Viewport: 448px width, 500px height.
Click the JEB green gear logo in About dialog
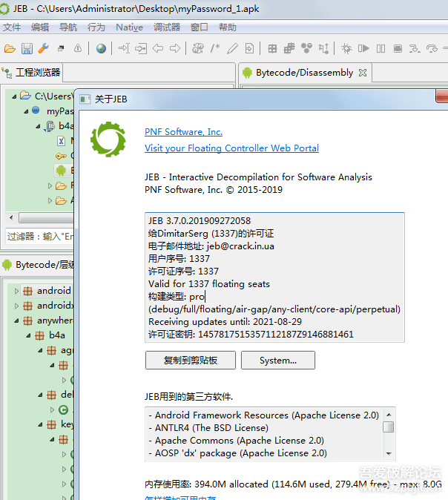pyautogui.click(x=108, y=139)
